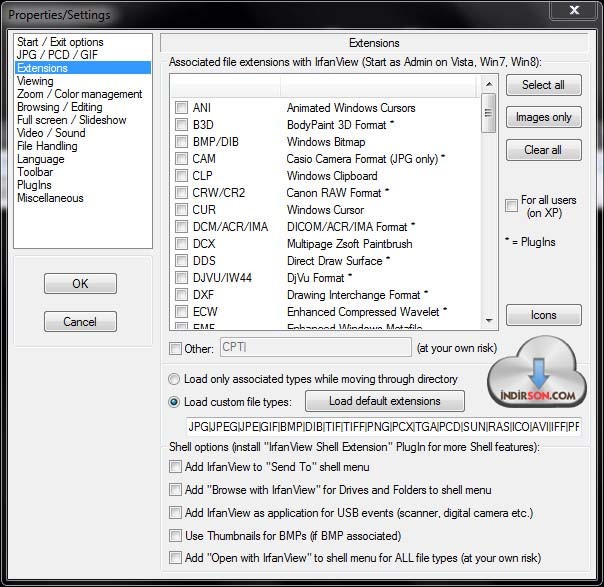Toggle Use Thumbnails for BMPs checkbox

175,535
